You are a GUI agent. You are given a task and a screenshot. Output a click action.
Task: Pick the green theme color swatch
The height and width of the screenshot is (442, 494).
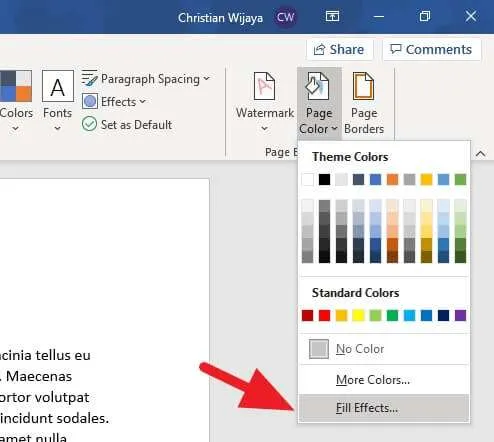[460, 179]
